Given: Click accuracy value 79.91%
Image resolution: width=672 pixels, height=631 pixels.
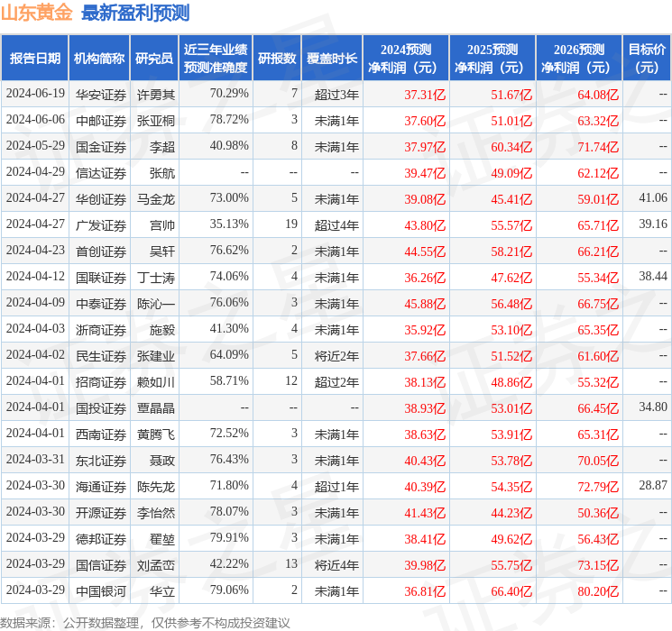Looking at the screenshot, I should 229,537.
